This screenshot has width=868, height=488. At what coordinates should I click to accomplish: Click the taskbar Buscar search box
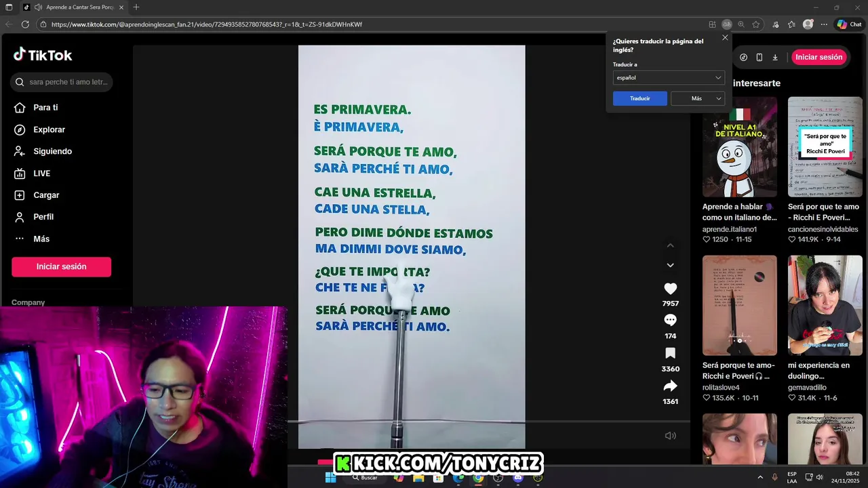coord(365,478)
